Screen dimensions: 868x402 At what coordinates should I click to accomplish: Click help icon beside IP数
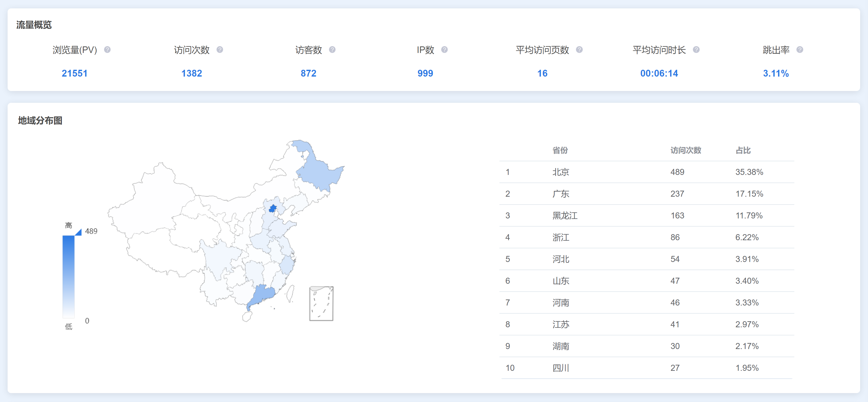coord(444,50)
